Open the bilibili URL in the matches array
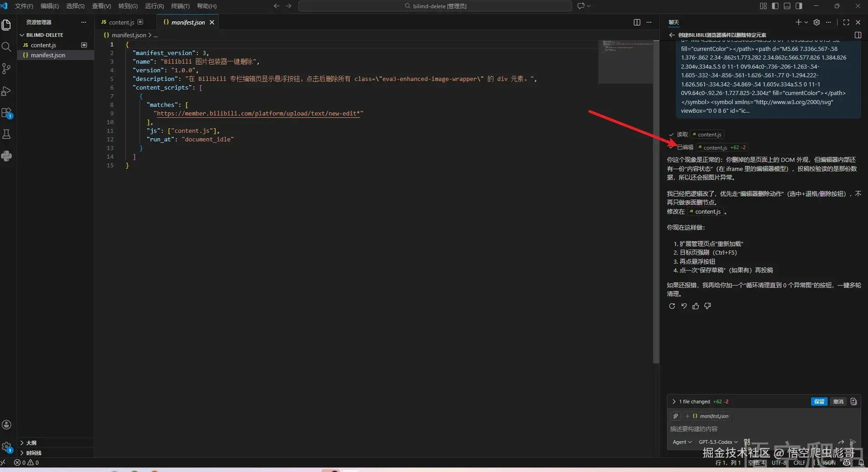 click(258, 113)
